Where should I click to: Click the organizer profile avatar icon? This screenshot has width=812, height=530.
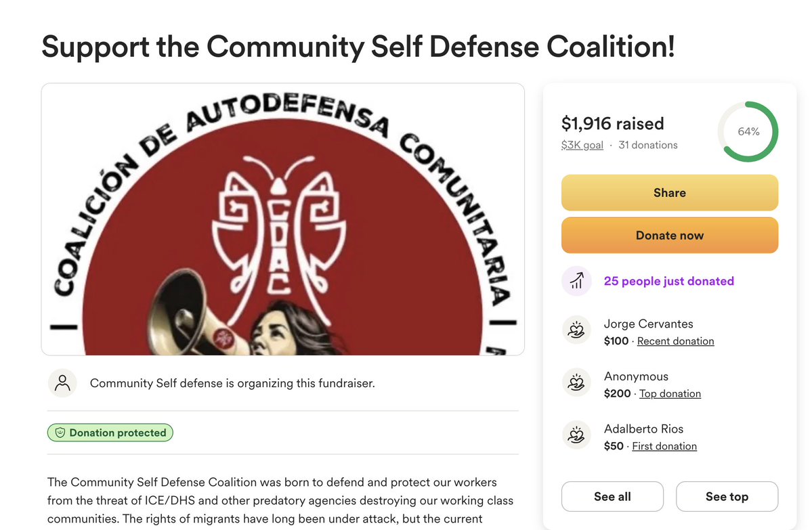62,383
